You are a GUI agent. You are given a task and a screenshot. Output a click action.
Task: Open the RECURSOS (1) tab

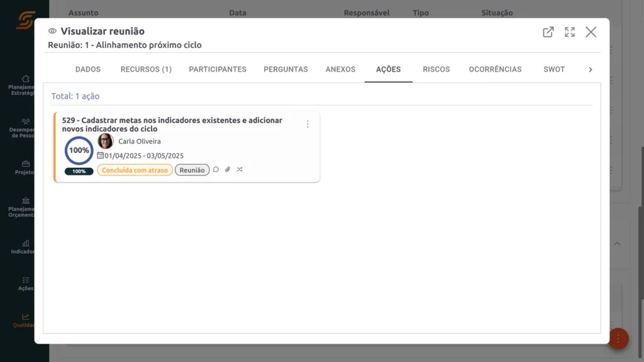click(145, 69)
